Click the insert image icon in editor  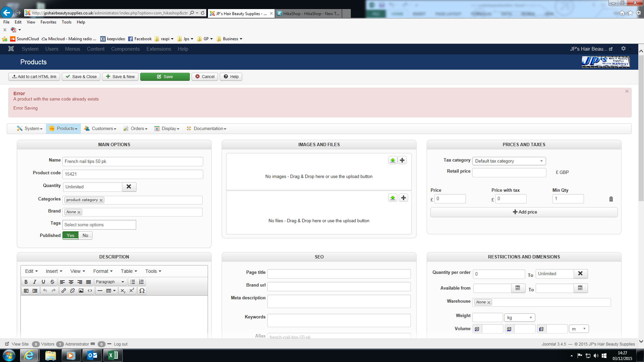(81, 291)
